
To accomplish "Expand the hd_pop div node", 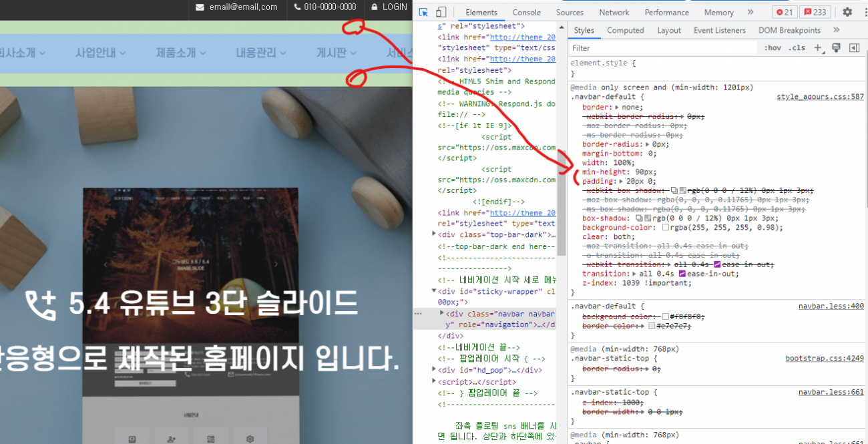I will pyautogui.click(x=435, y=370).
